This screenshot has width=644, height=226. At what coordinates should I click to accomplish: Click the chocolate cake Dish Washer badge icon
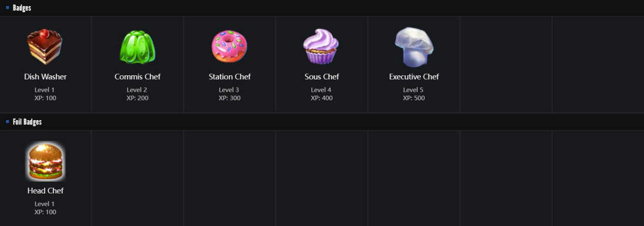(45, 46)
